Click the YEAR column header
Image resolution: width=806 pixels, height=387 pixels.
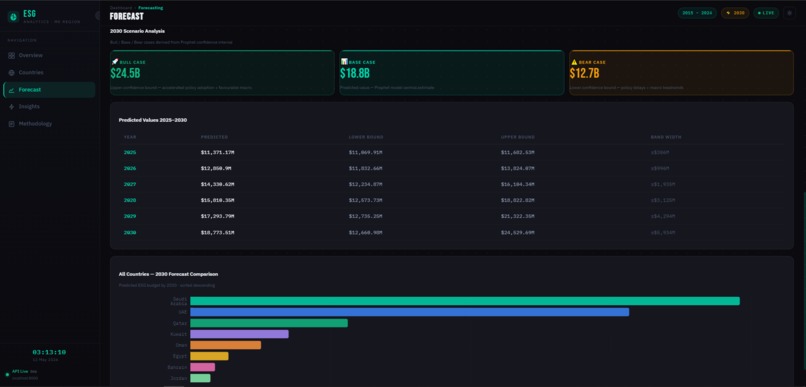(130, 137)
